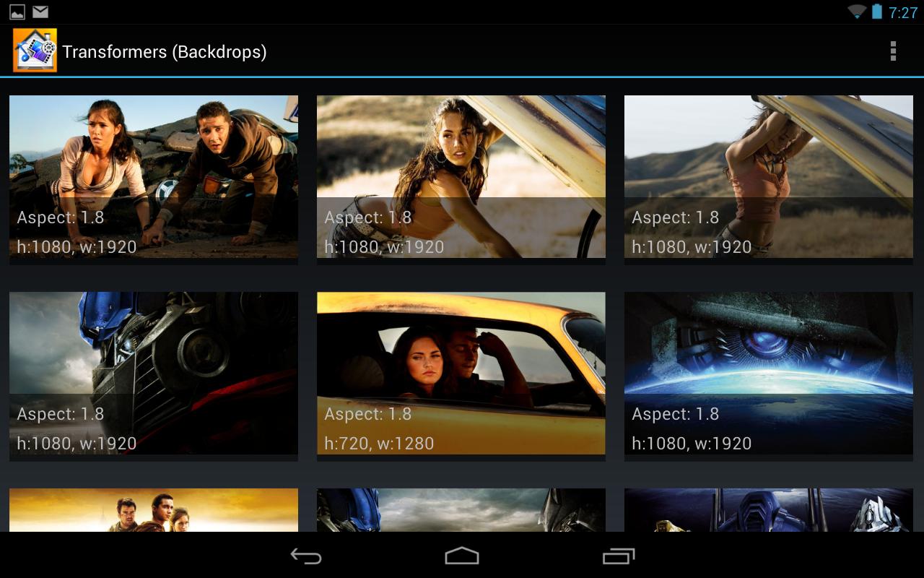Tap "h:1080, w:1920" on the robot eye backdrop
Viewport: 924px width, 578px height.
692,443
